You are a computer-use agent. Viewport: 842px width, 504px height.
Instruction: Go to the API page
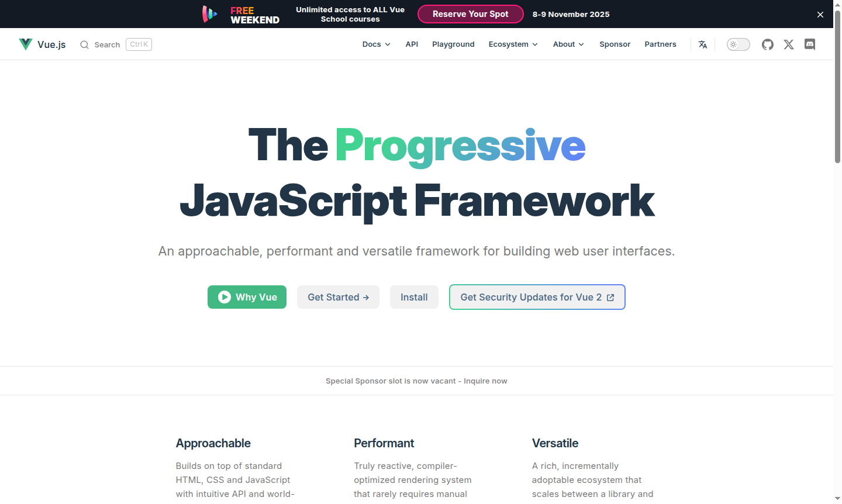[412, 44]
